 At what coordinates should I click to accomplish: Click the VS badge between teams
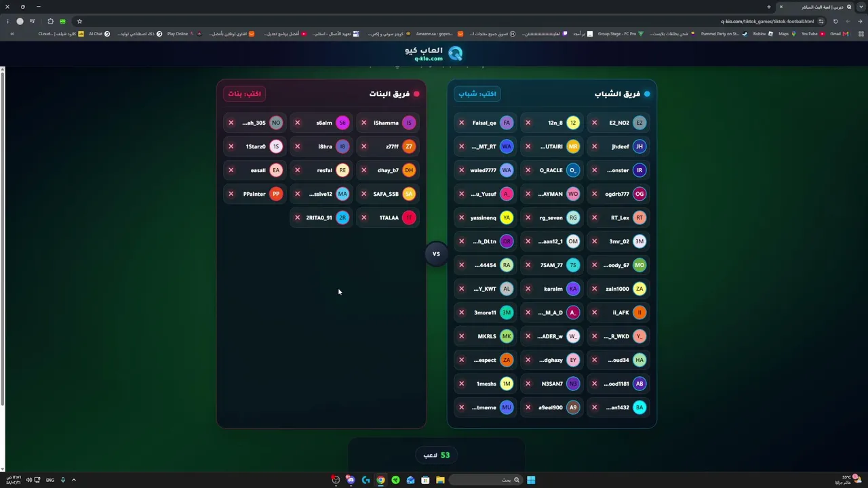436,253
